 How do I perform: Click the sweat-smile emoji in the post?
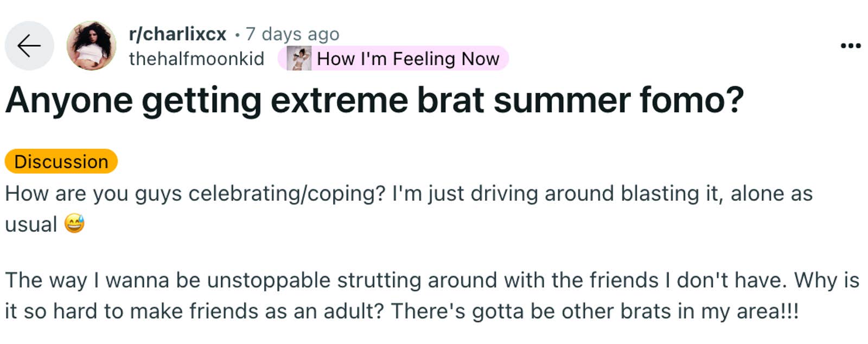coord(74,224)
